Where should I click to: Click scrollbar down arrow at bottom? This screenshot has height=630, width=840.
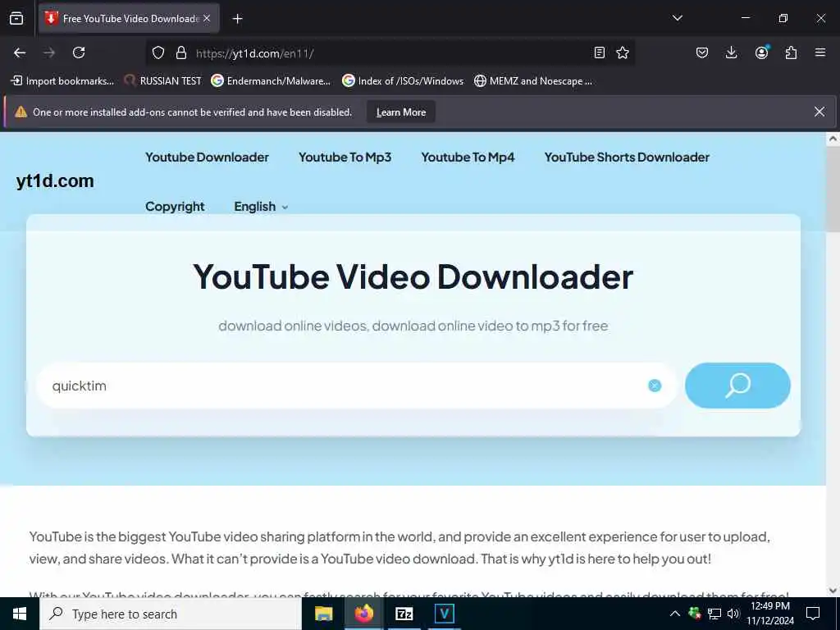pos(833,591)
